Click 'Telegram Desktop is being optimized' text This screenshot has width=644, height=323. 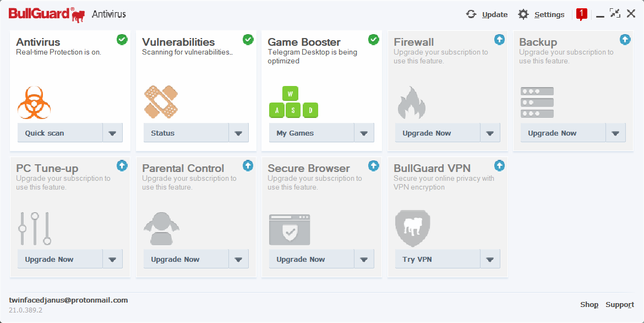click(313, 56)
